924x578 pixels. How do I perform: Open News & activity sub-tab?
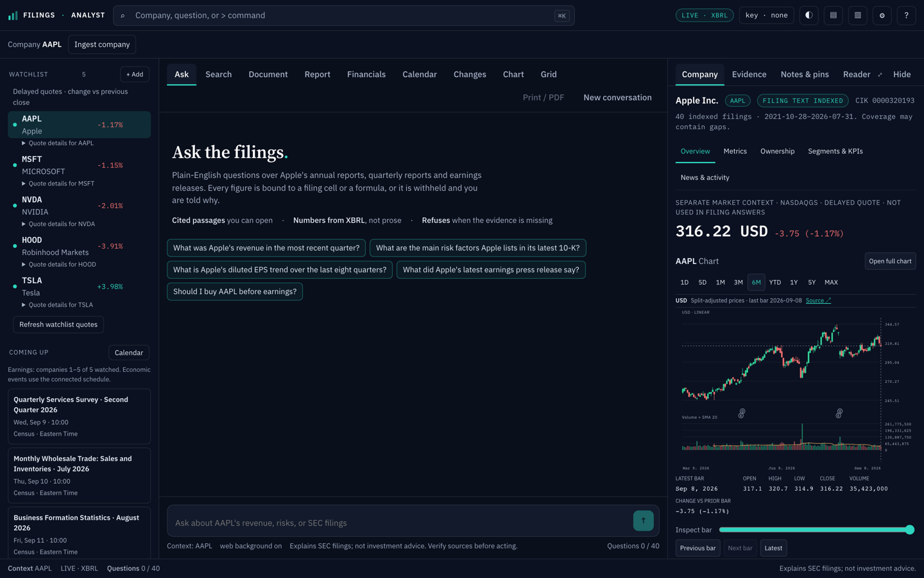tap(705, 178)
